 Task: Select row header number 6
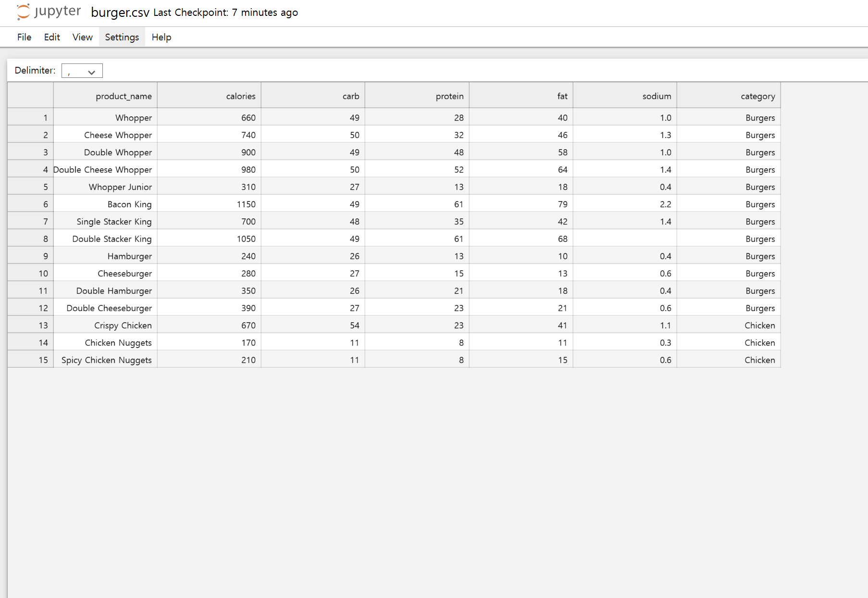point(30,204)
